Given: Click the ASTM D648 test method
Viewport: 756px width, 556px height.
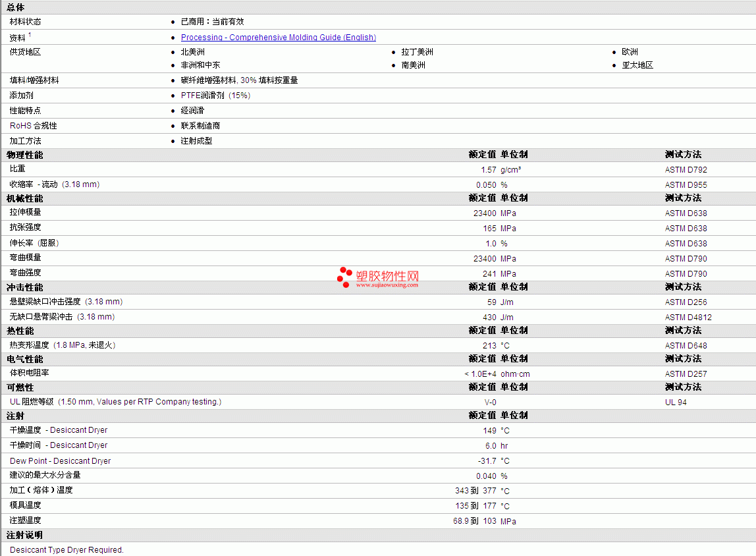Looking at the screenshot, I should tap(686, 346).
